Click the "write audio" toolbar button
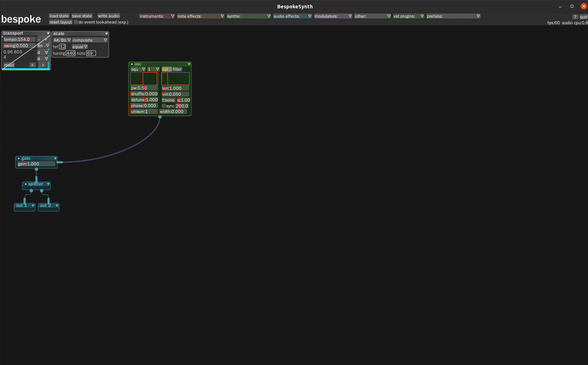 pyautogui.click(x=109, y=16)
